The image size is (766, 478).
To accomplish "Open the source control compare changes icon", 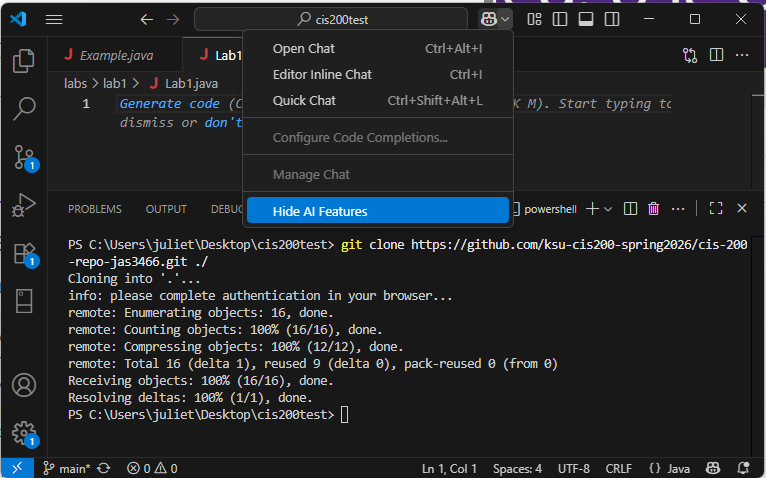I will (x=690, y=55).
